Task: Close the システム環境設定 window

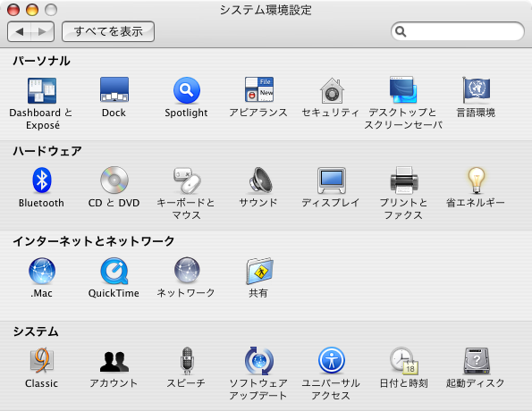Action: [x=13, y=10]
